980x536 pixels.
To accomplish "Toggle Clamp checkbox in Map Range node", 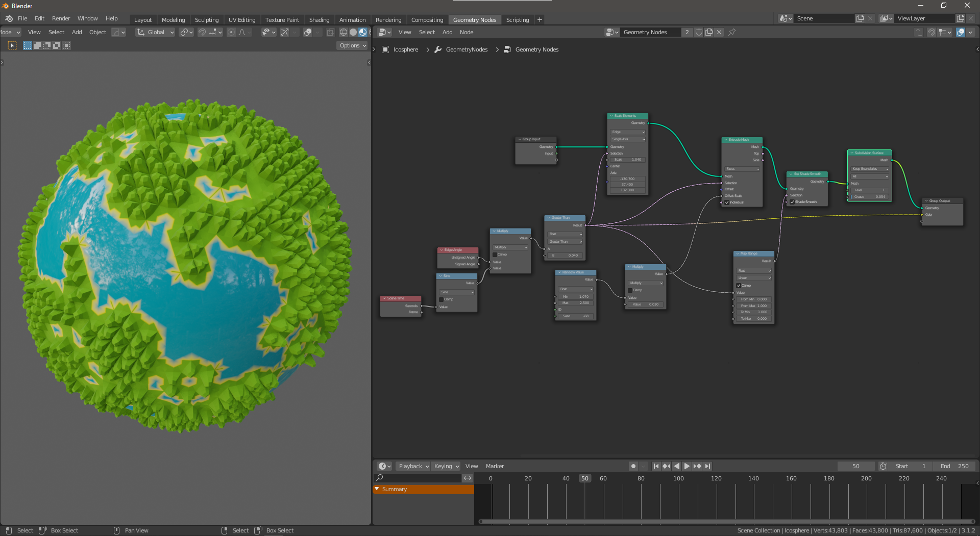I will (739, 286).
